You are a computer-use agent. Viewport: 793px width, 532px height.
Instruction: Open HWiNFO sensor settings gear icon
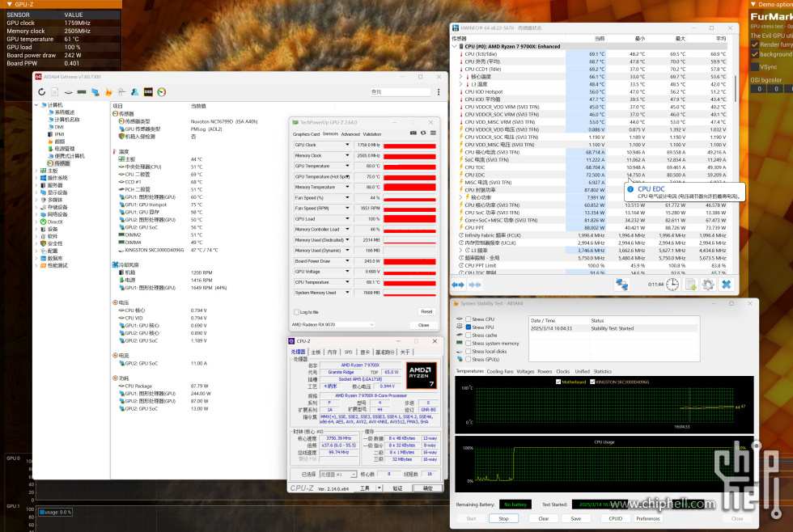708,285
